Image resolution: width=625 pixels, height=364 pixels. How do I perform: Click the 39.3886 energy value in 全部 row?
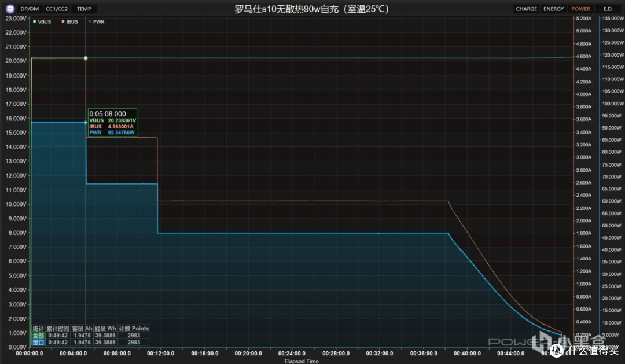(x=105, y=335)
